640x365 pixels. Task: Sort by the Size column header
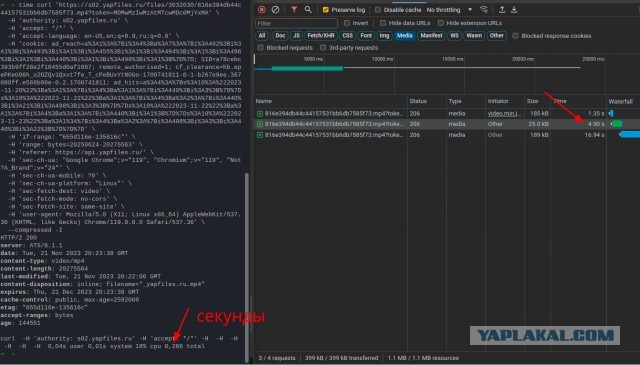[538, 101]
